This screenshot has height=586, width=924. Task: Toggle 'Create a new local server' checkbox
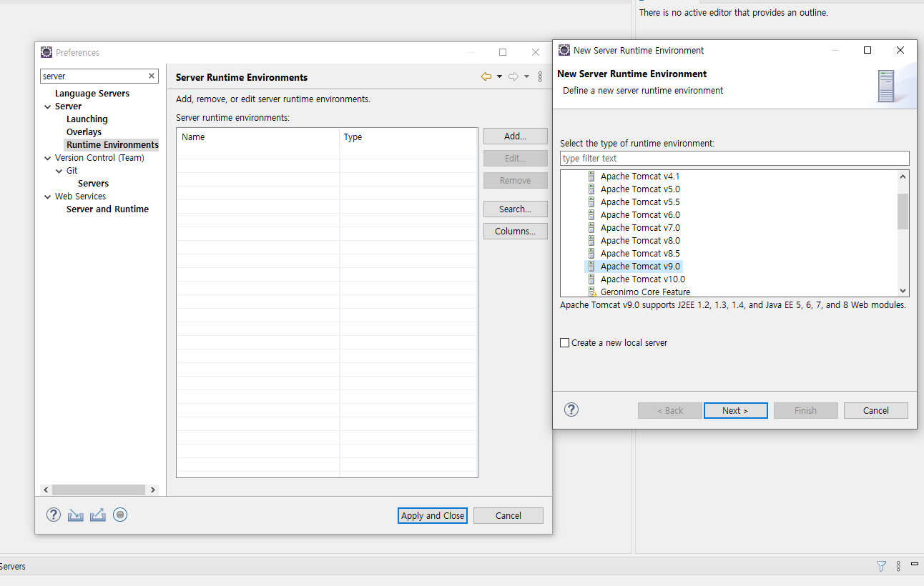(565, 343)
